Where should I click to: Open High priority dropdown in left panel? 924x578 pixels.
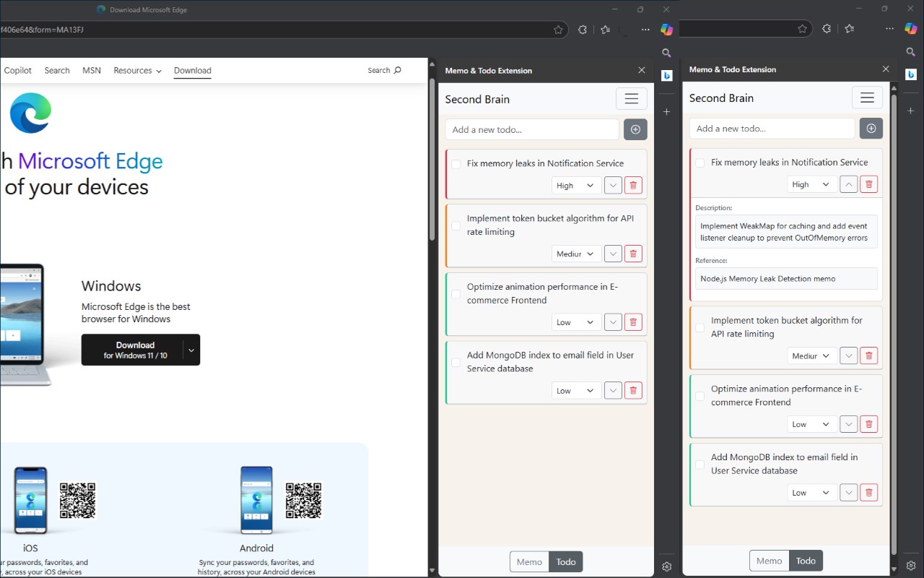pos(576,186)
